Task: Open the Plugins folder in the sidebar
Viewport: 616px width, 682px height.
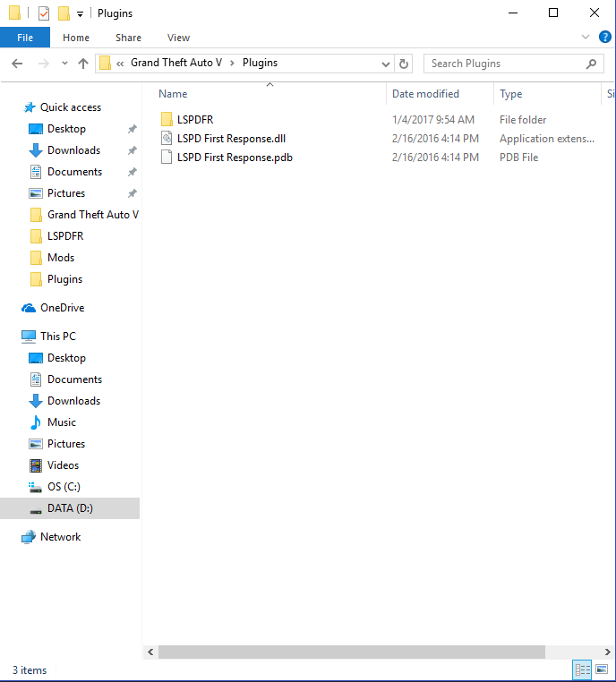Action: 64,279
